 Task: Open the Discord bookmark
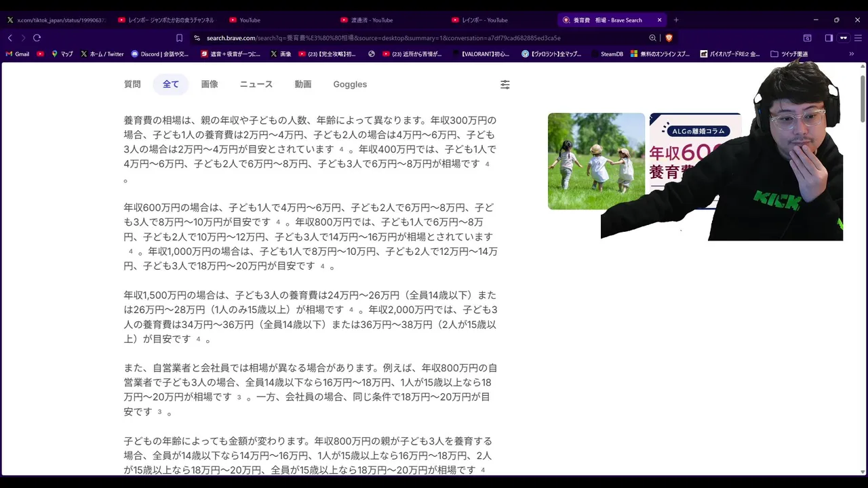pos(160,54)
